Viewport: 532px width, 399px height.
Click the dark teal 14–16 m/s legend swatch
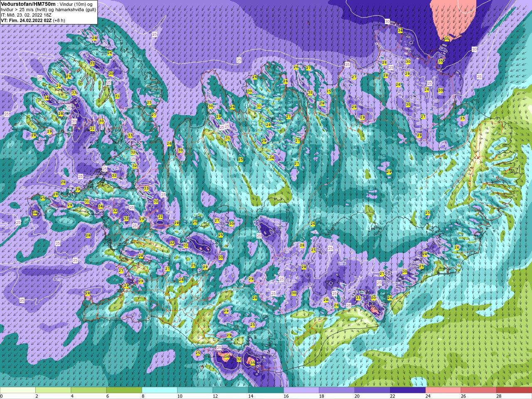266,390
